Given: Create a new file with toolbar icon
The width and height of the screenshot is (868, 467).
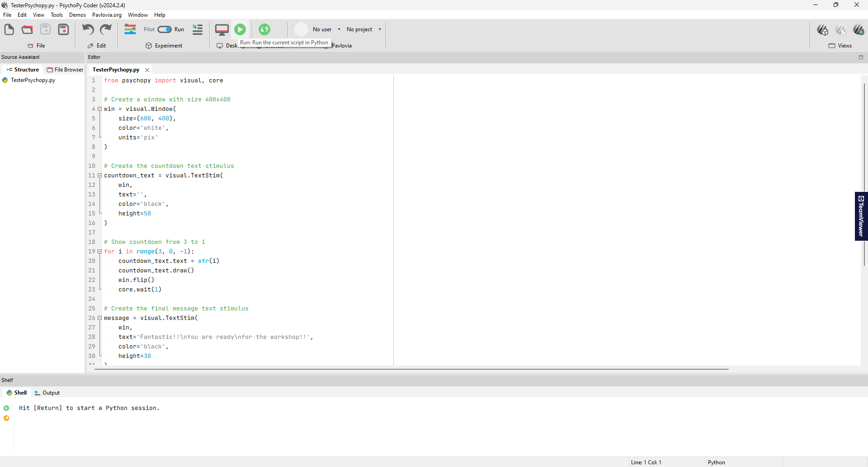Looking at the screenshot, I should tap(9, 30).
